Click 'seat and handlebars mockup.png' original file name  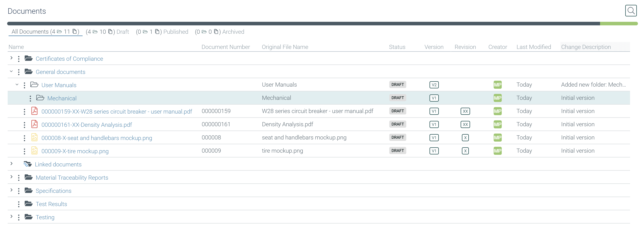[x=304, y=138]
